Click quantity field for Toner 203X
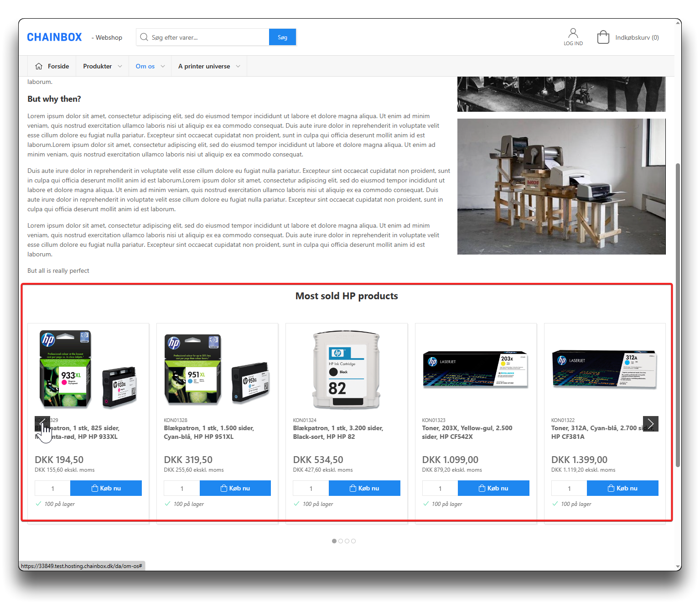 [x=440, y=488]
